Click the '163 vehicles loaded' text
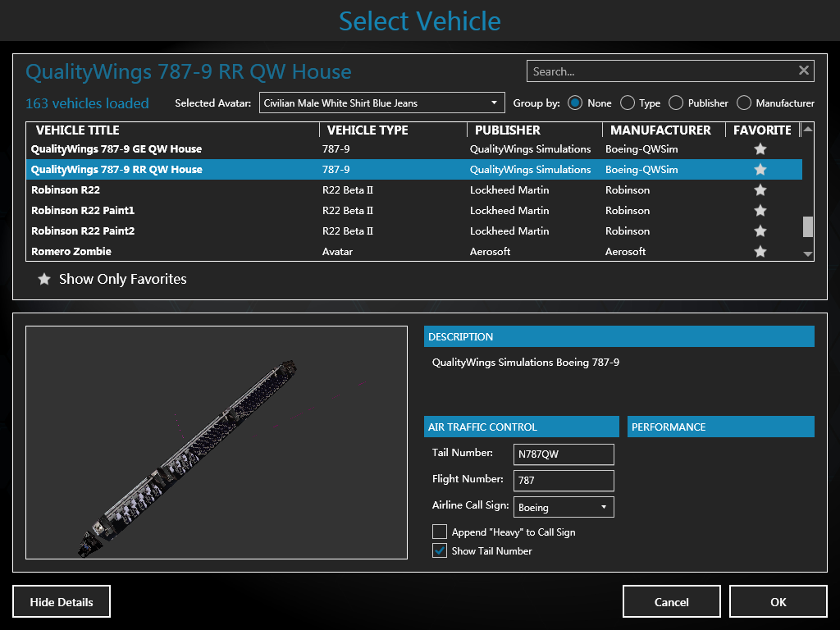The height and width of the screenshot is (630, 840). [87, 103]
